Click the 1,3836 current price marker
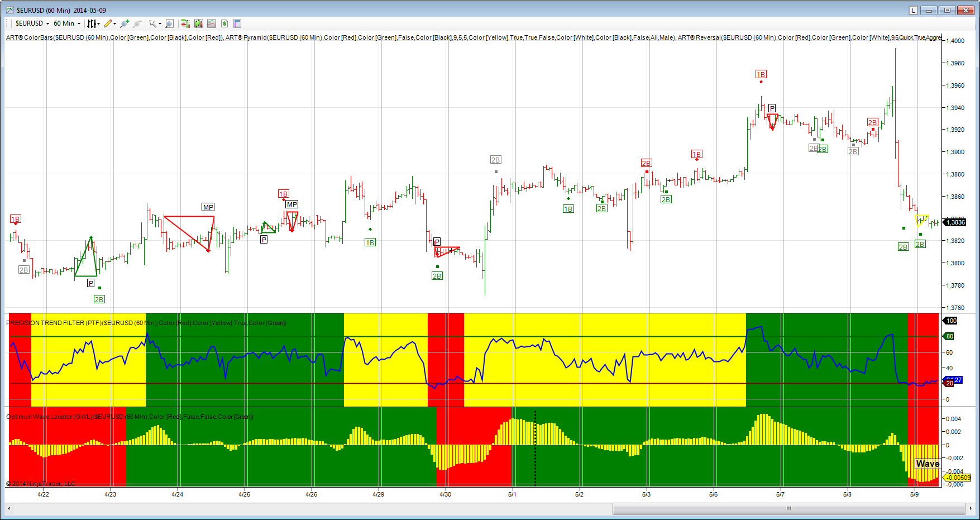Image resolution: width=980 pixels, height=520 pixels. point(954,222)
